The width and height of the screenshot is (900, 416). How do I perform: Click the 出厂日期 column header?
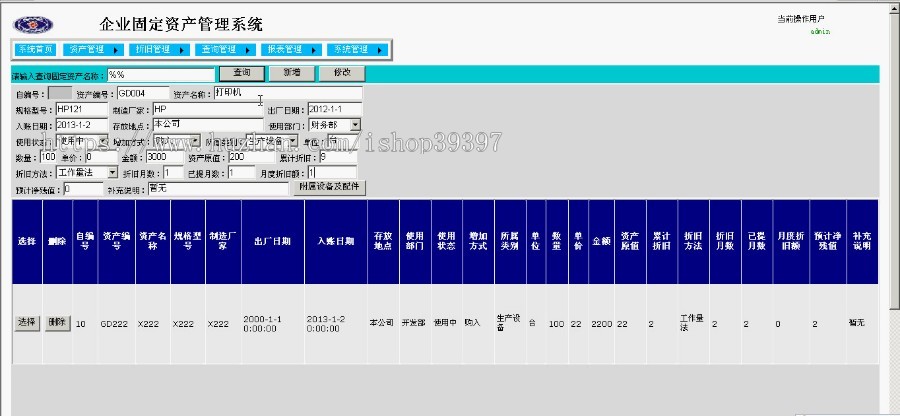pos(273,241)
